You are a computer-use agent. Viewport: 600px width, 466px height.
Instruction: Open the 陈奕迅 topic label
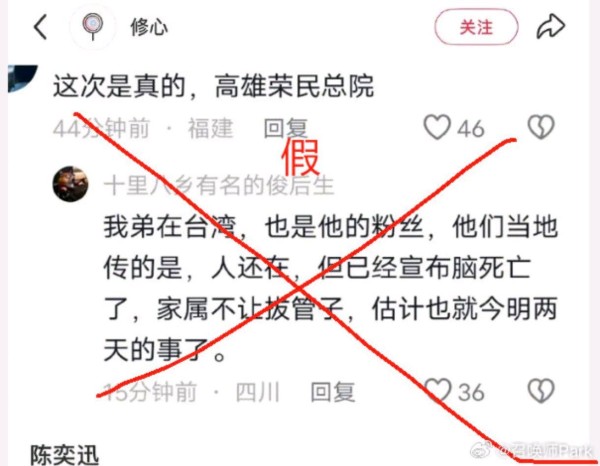pos(64,455)
